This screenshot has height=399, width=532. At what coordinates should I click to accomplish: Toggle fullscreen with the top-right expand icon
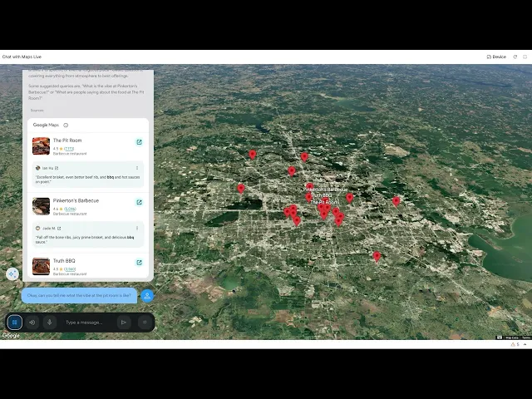pyautogui.click(x=525, y=57)
